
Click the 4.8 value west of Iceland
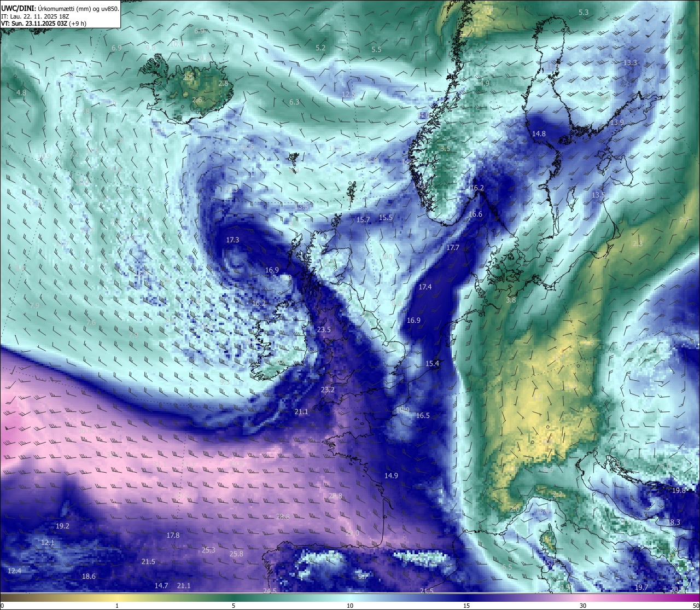click(21, 93)
